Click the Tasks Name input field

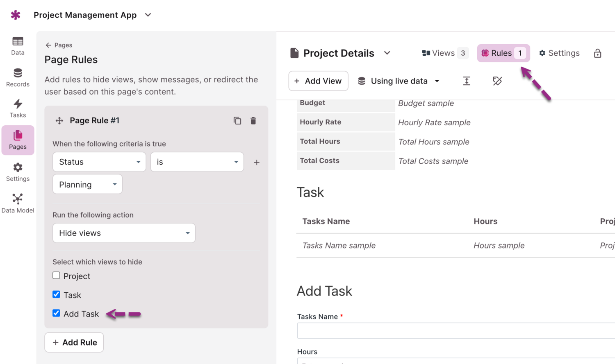[x=455, y=330]
